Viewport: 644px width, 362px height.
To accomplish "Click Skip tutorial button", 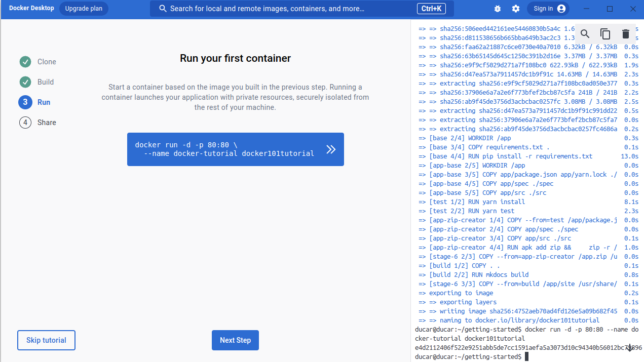I will click(x=46, y=340).
